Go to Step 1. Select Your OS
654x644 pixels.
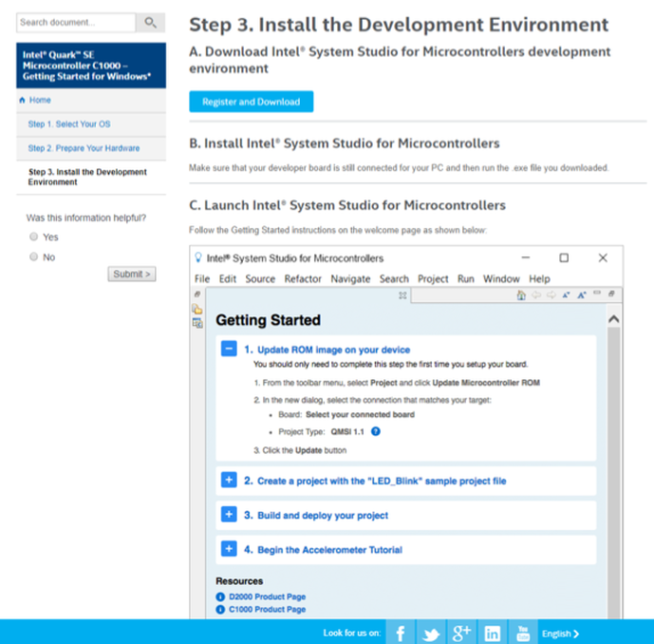(69, 124)
